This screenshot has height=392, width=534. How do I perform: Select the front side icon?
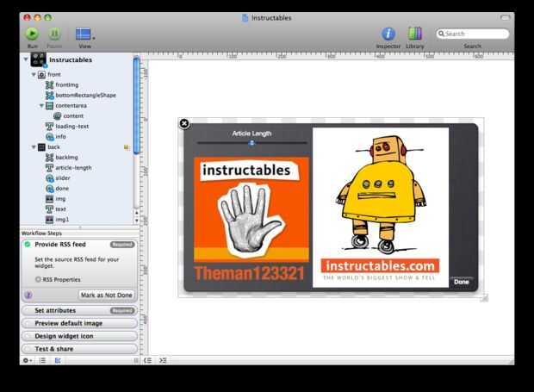pos(41,75)
